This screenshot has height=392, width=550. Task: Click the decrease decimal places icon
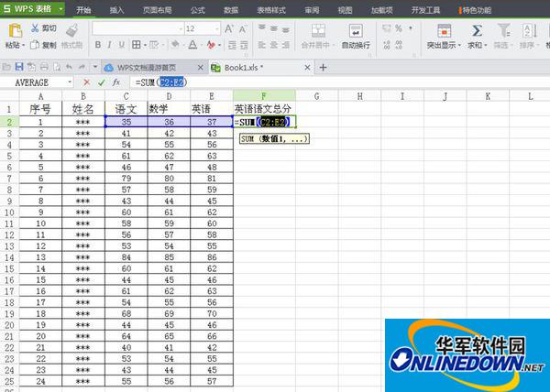[399, 45]
